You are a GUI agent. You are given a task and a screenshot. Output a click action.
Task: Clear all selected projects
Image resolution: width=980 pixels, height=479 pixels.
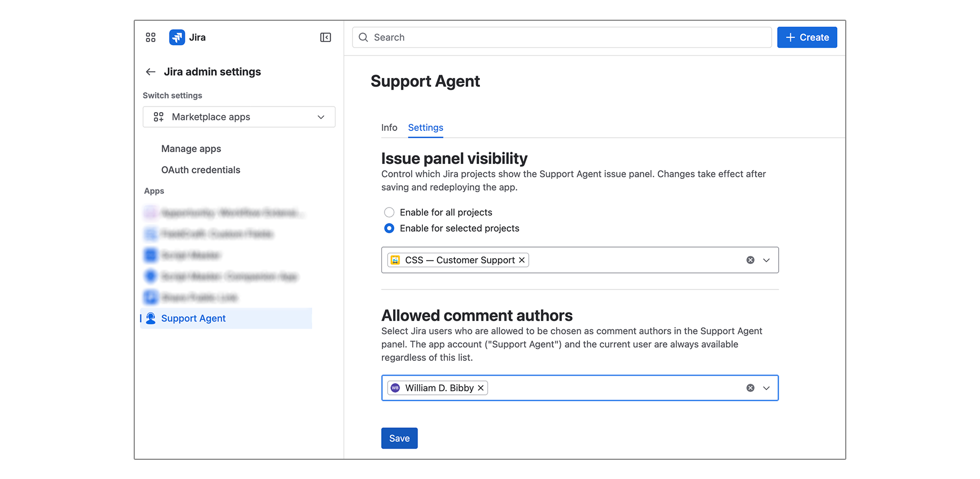750,260
